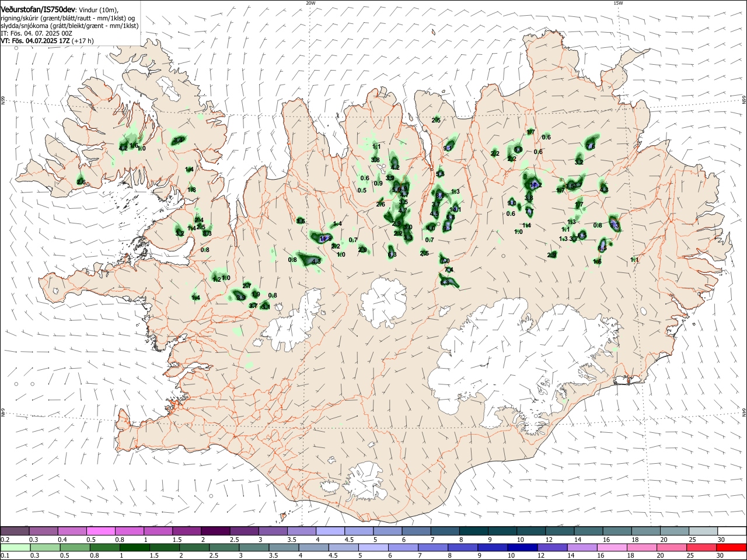Image resolution: width=747 pixels, height=560 pixels.
Task: Click the 12.2 precipitation value in the northeast
Action: tap(536, 185)
